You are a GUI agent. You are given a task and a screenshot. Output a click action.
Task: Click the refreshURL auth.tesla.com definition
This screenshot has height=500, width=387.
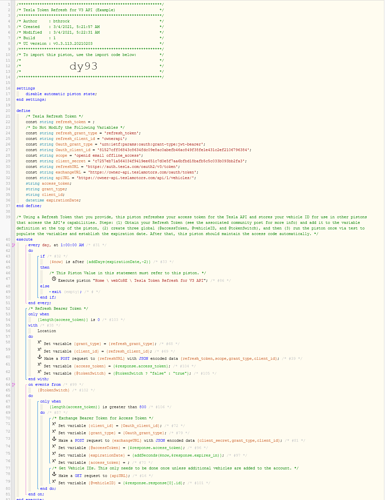pos(103,167)
